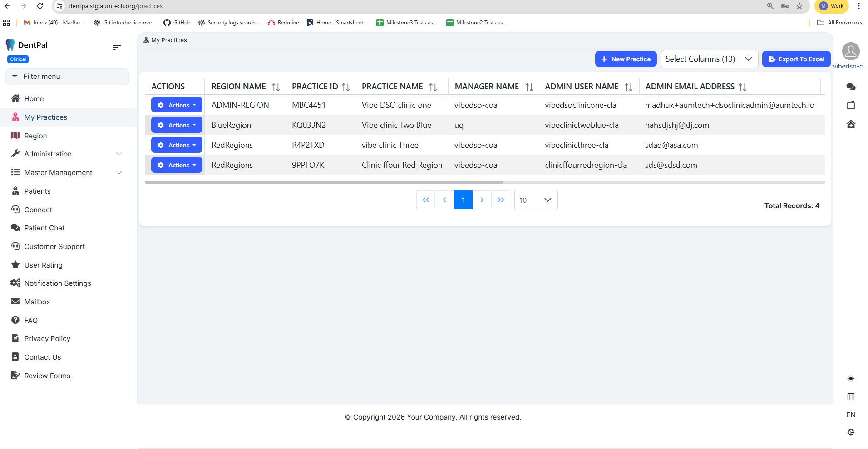This screenshot has width=868, height=449.
Task: Click the New Practice button
Action: pos(626,59)
